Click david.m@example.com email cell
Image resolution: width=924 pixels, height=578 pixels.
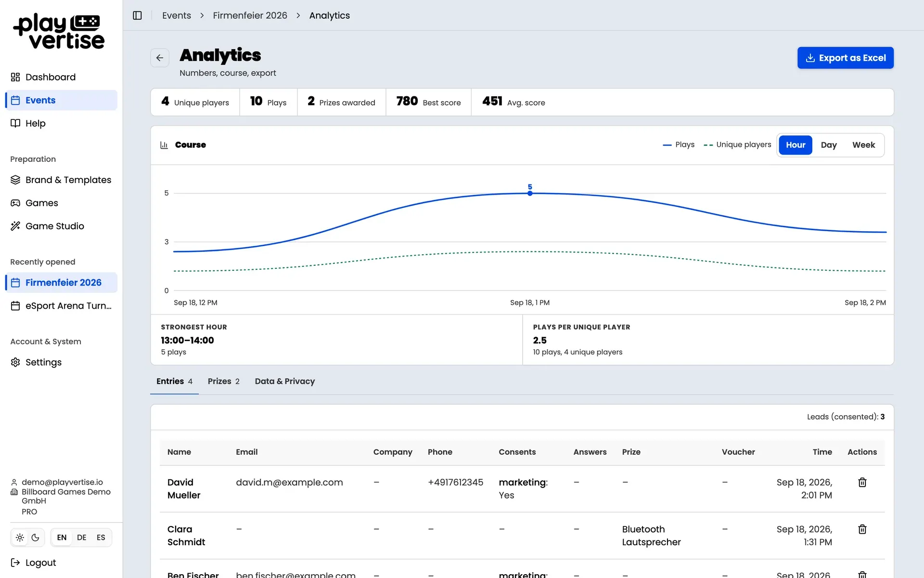coord(289,482)
